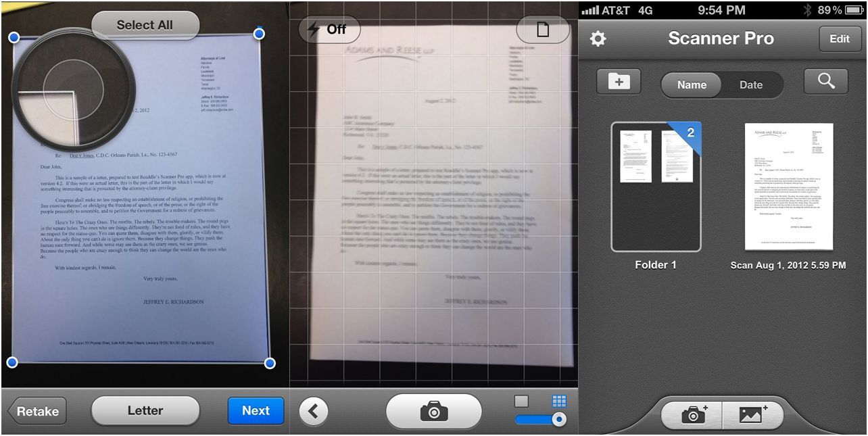Create a new folder with plus icon
The width and height of the screenshot is (868, 436).
pyautogui.click(x=619, y=82)
